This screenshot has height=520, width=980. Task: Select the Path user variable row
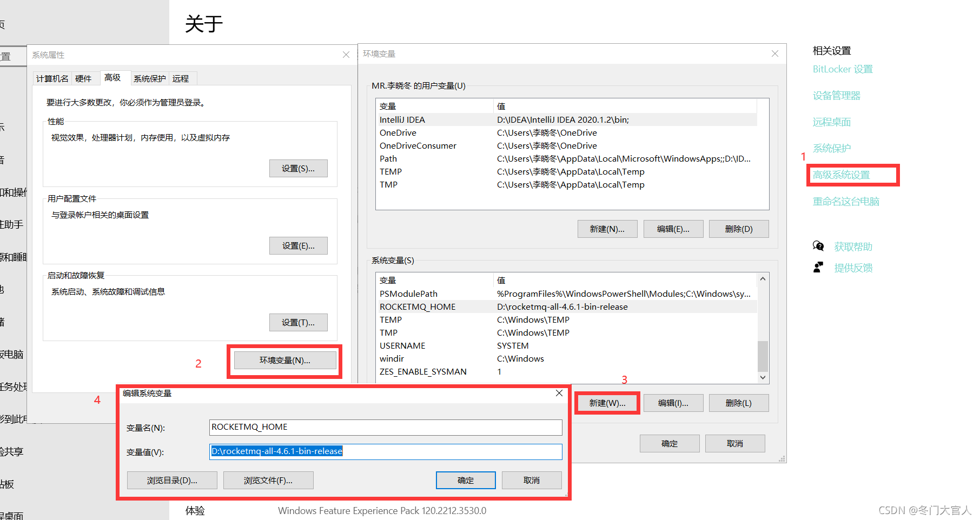coord(566,159)
